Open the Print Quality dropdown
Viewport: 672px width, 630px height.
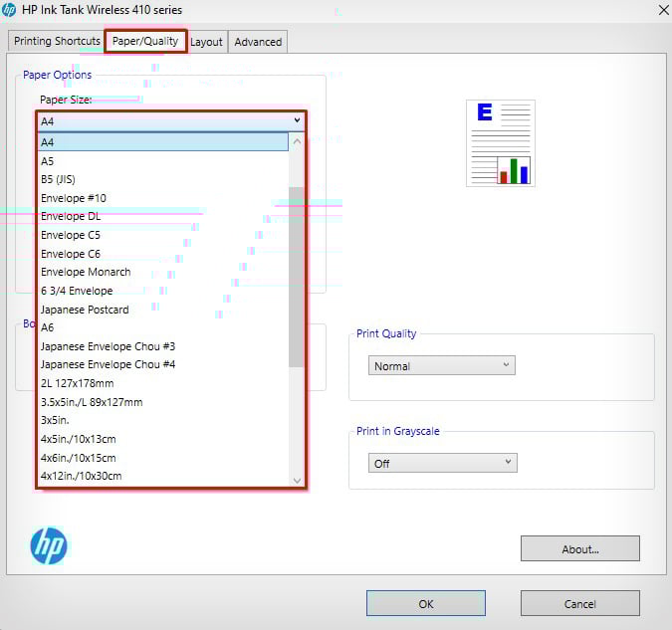441,365
